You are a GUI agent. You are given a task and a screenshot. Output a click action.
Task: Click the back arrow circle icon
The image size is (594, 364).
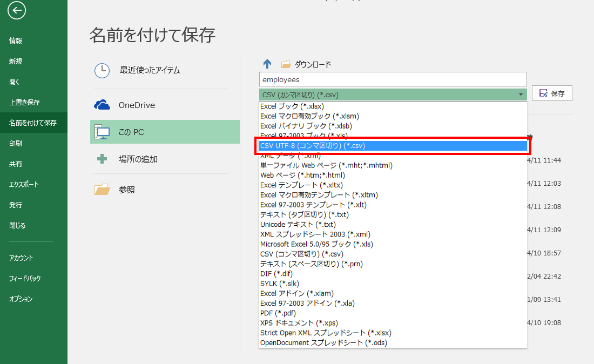tap(17, 10)
